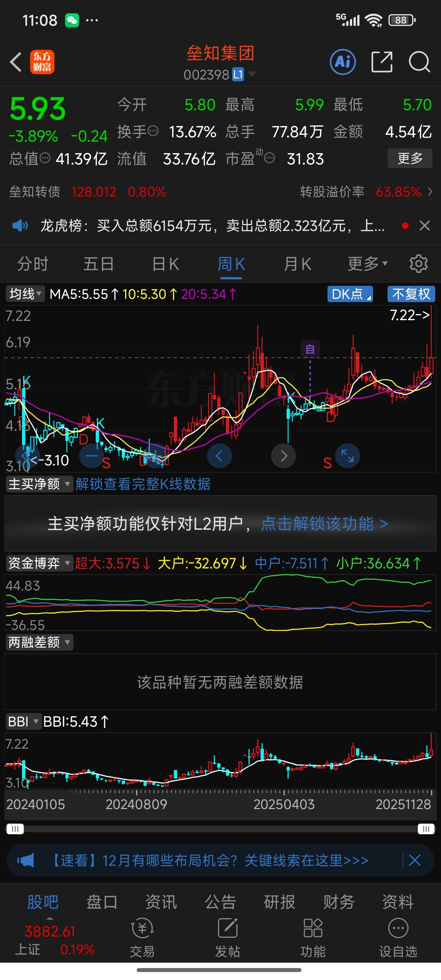Tap info icon next to 市盈
Viewport: 441px width, 980px height.
coord(269,158)
